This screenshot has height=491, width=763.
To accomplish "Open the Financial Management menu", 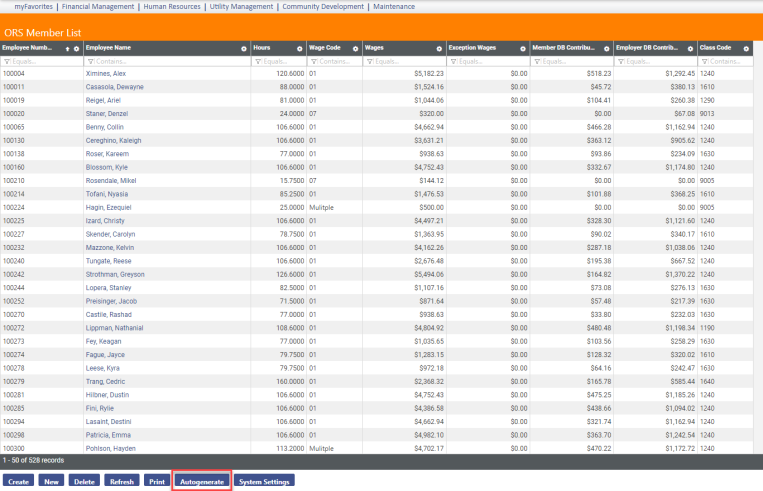I will 99,6.
